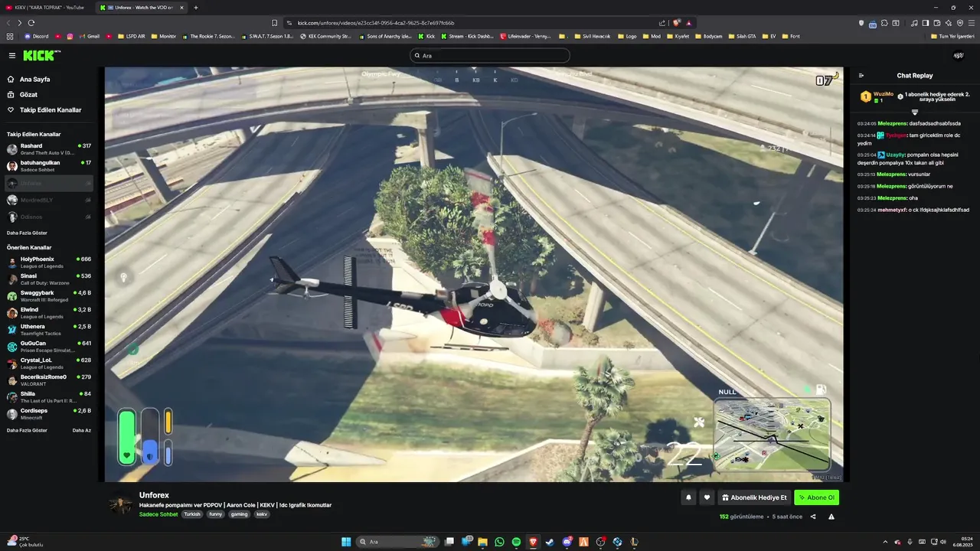Switch to the KEKV KARA TOPRAK YouTube tab
The image size is (980, 551).
47,8
